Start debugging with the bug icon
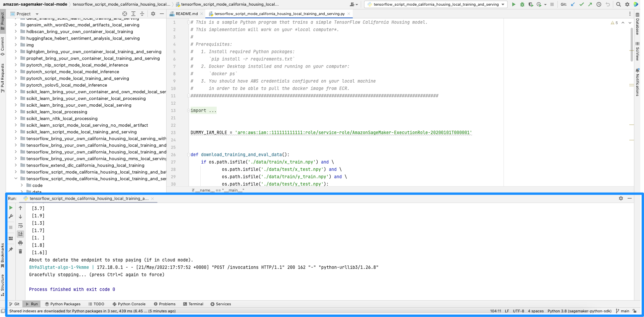644x317 pixels. click(x=522, y=4)
